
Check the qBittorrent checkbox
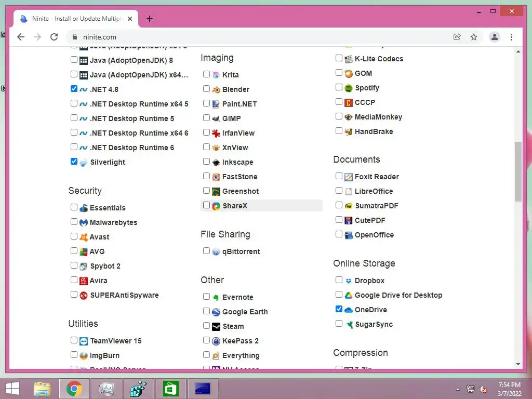pyautogui.click(x=206, y=251)
